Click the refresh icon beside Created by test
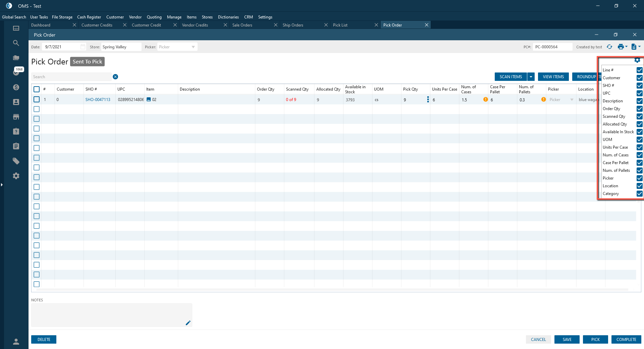Screen dimensions: 644x349 coord(609,47)
